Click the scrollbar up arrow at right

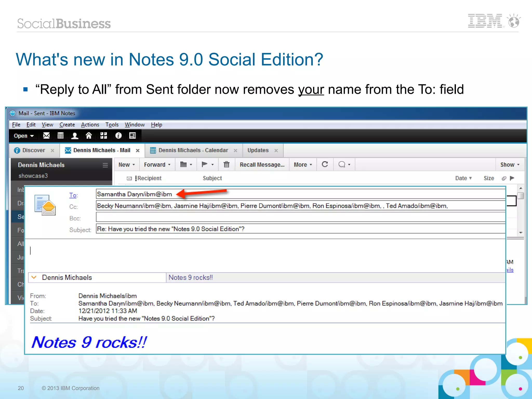coord(521,188)
